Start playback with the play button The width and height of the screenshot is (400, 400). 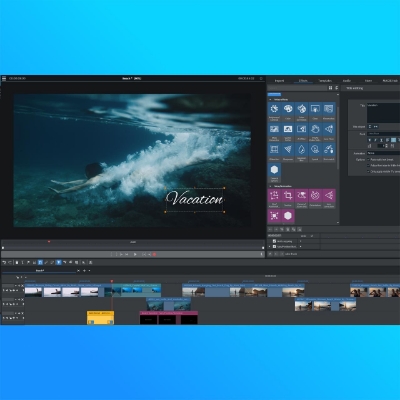(x=135, y=254)
